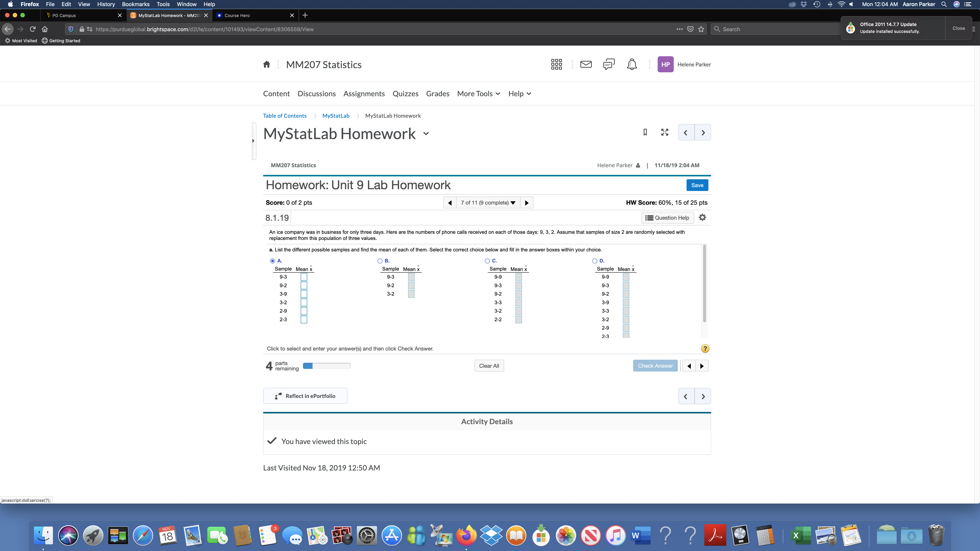This screenshot has width=980, height=551.
Task: Expand the MyStatLab Homework title dropdown
Action: coord(426,134)
